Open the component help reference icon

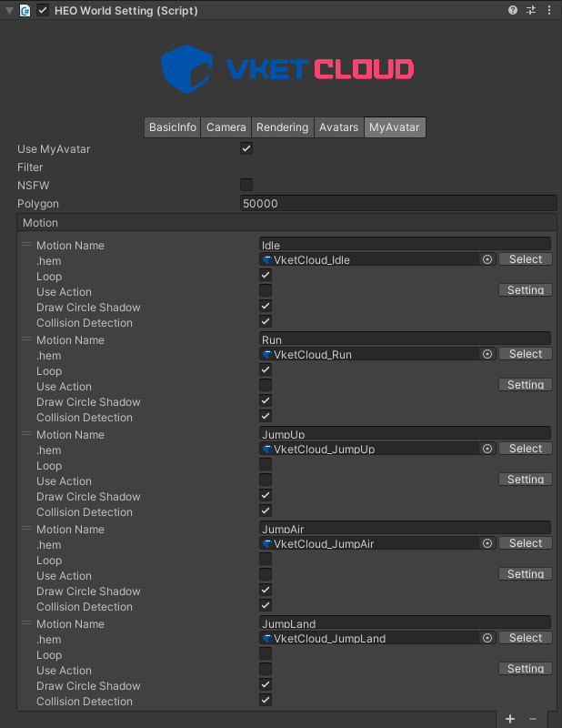click(513, 10)
